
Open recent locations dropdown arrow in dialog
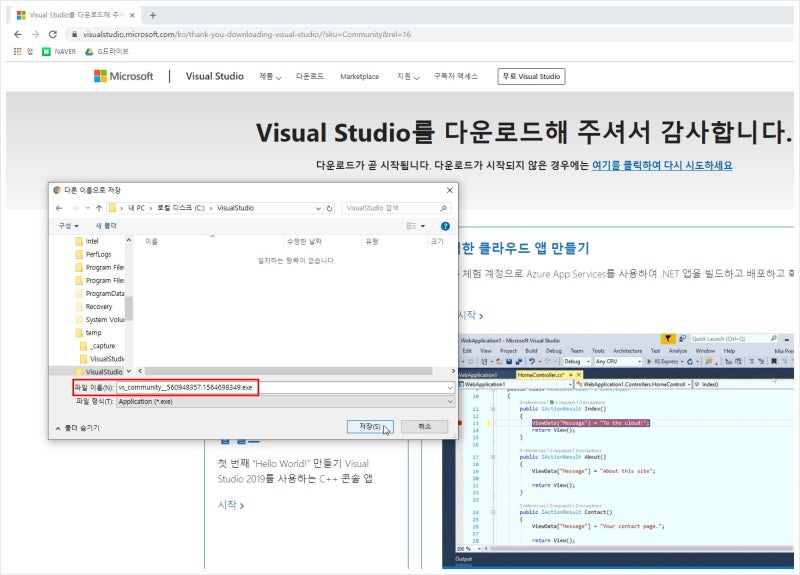click(x=88, y=208)
